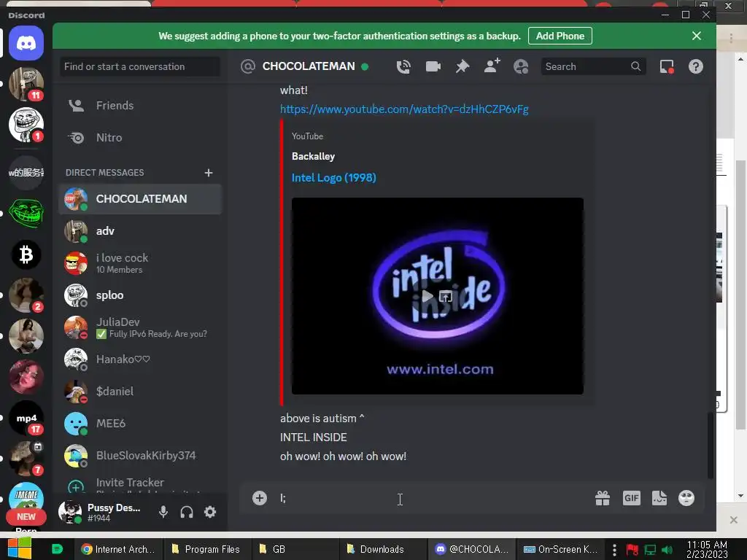Click the Add Phone button
The image size is (747, 560).
pyautogui.click(x=560, y=36)
